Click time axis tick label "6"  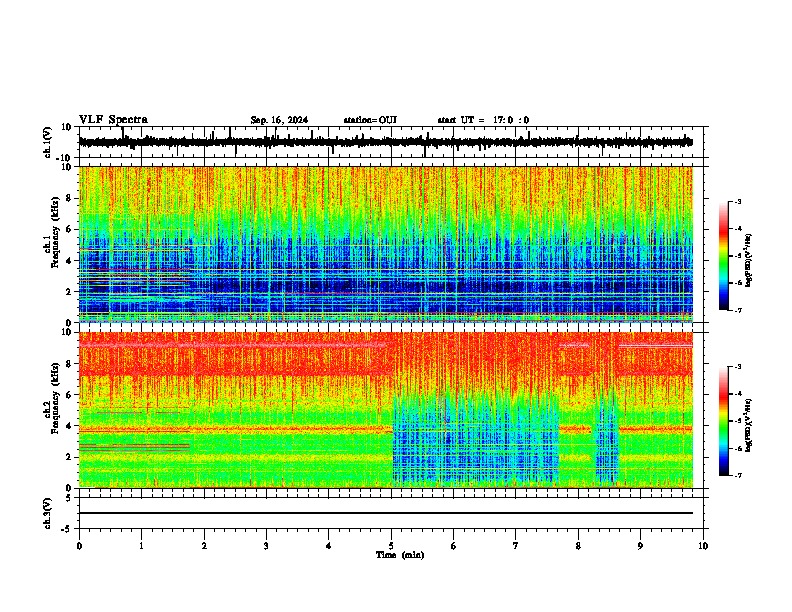454,546
